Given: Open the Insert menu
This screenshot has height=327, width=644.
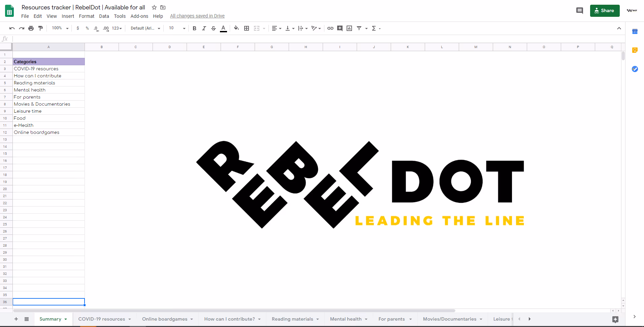Looking at the screenshot, I should coord(68,16).
